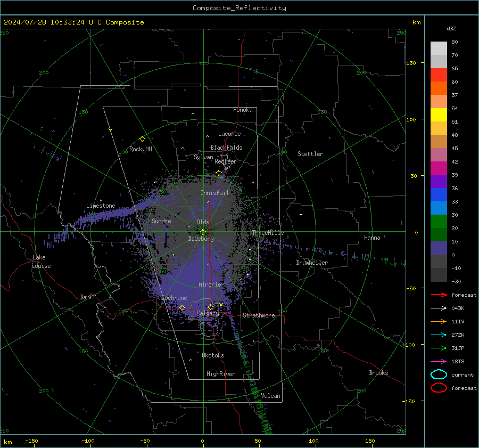
Task: Click the Olds label near radar center
Action: pyautogui.click(x=203, y=222)
